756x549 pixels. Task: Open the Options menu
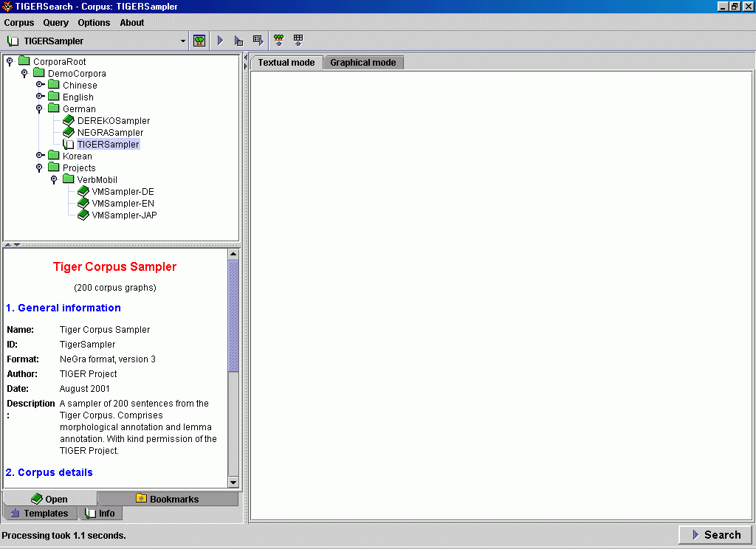pos(94,23)
